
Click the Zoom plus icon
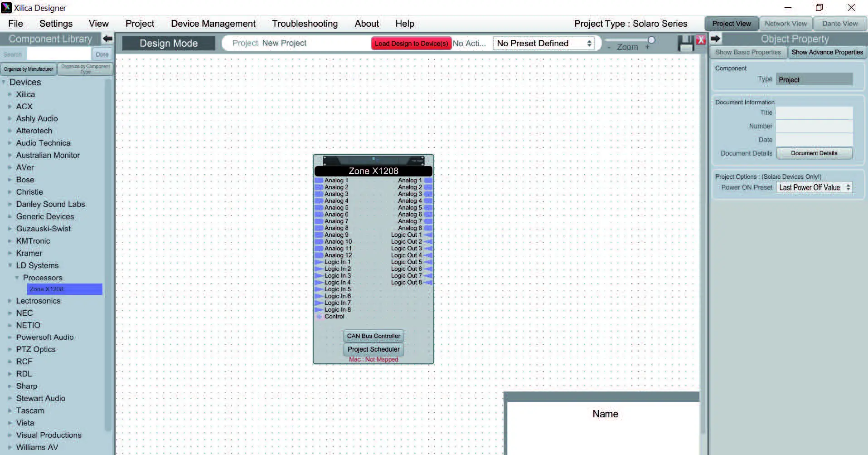click(x=647, y=47)
